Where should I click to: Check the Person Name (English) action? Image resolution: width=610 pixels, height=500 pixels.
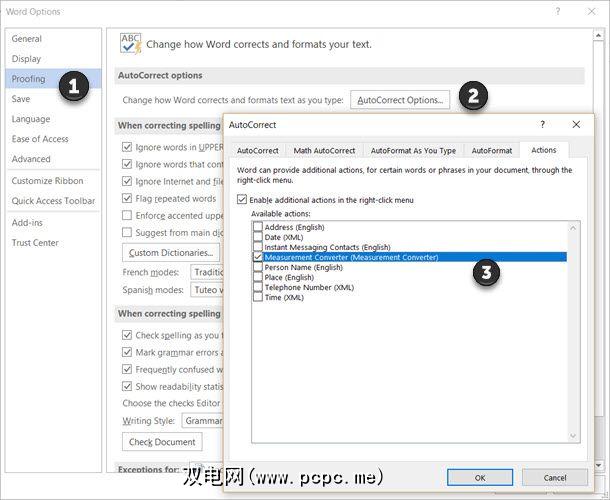258,267
